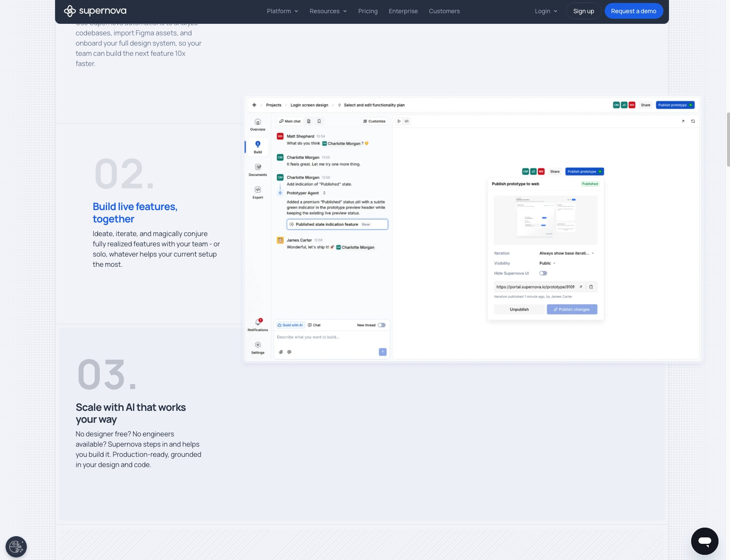Viewport: 730px width, 560px height.
Task: Click the Publish changes button
Action: click(572, 309)
